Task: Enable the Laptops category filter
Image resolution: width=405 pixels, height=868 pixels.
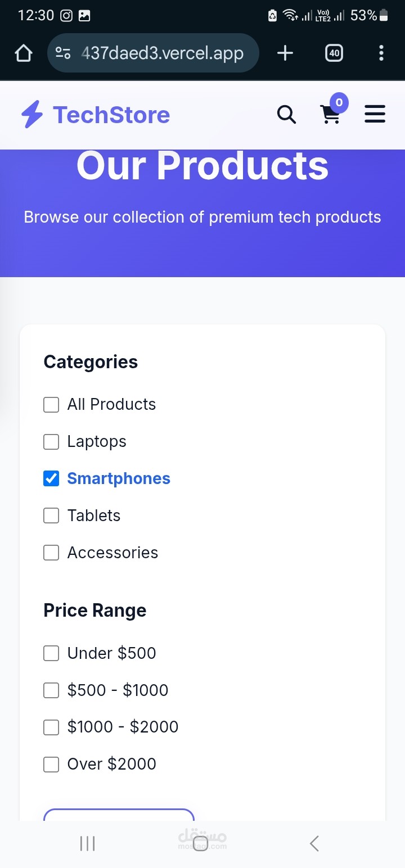Action: (x=51, y=442)
